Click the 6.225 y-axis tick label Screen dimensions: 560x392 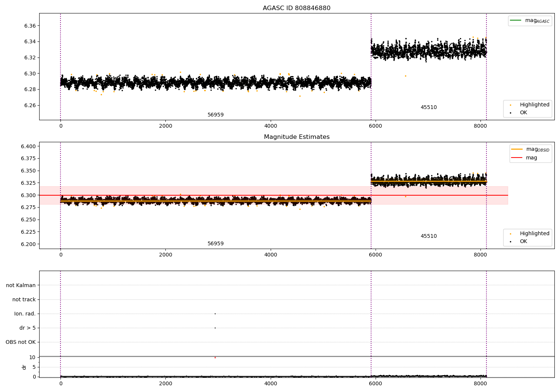[28, 232]
